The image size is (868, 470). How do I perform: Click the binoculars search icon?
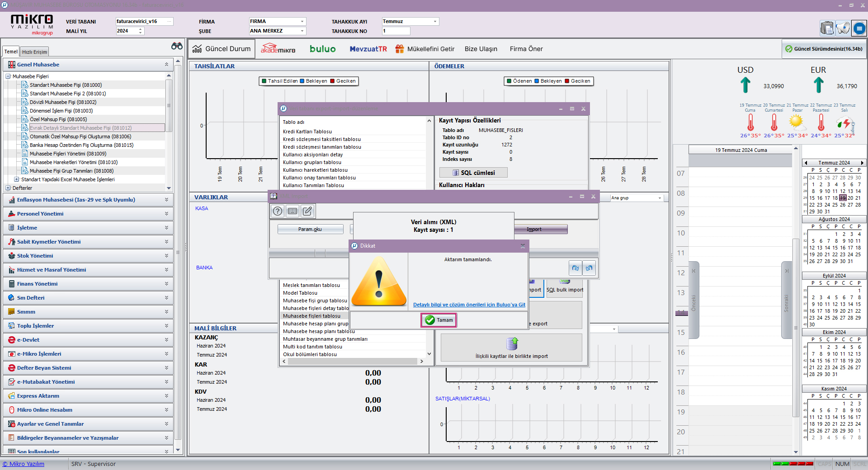(177, 46)
